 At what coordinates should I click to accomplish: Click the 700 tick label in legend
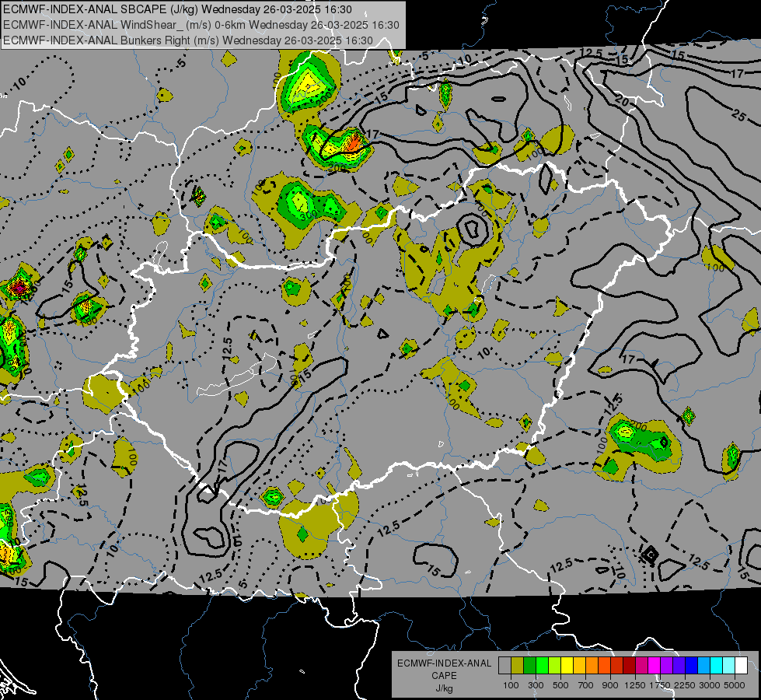[x=586, y=685]
